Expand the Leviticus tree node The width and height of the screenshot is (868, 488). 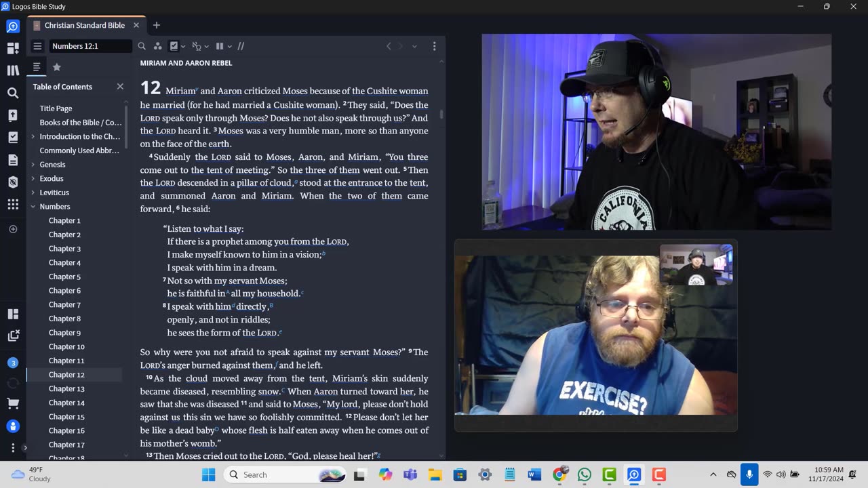pos(33,192)
